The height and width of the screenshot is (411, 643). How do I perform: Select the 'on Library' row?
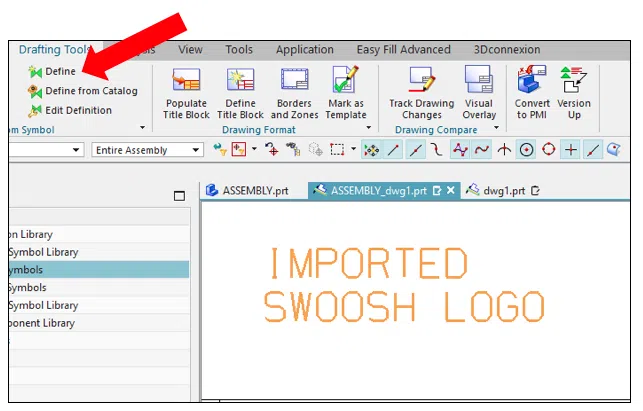99,234
